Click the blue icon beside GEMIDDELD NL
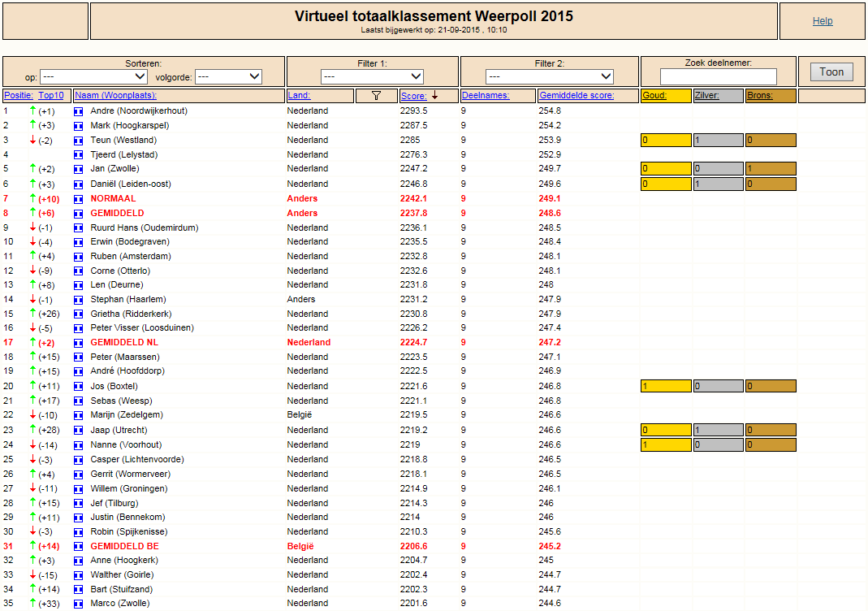The image size is (868, 611). click(x=78, y=343)
